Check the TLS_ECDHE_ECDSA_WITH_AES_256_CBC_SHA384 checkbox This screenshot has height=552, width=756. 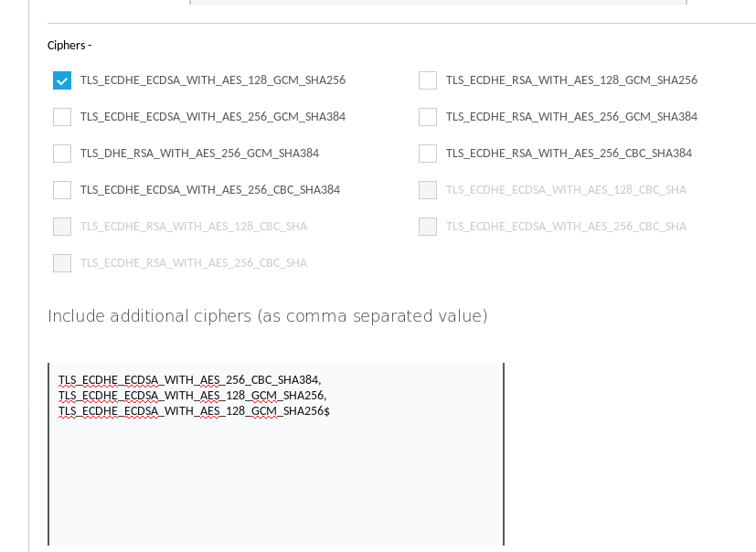62,190
